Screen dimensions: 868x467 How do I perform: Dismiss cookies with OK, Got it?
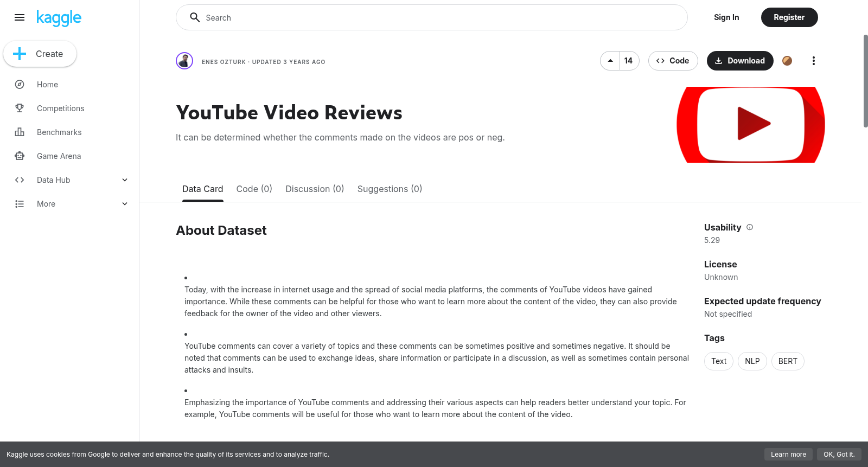click(x=839, y=455)
